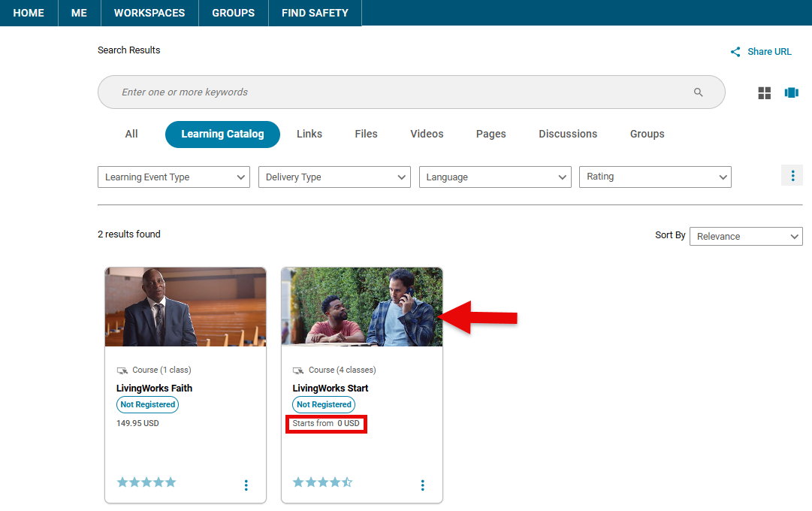Switch to the Links tab
Screen dimensions: 812x511
pos(309,135)
